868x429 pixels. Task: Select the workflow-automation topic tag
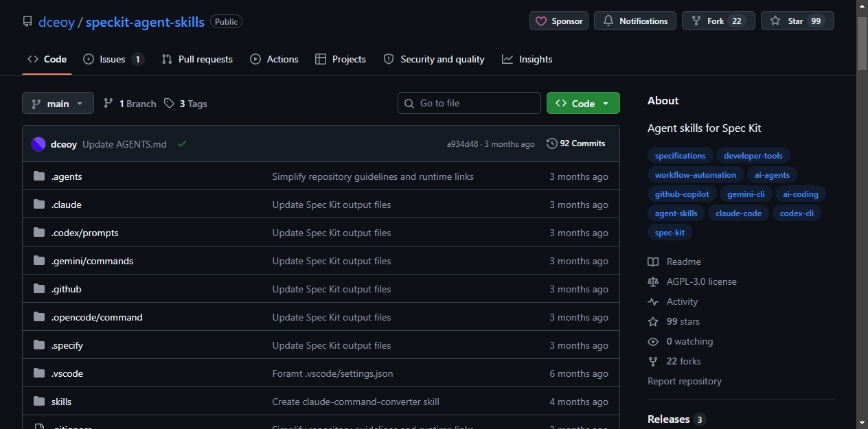(696, 175)
